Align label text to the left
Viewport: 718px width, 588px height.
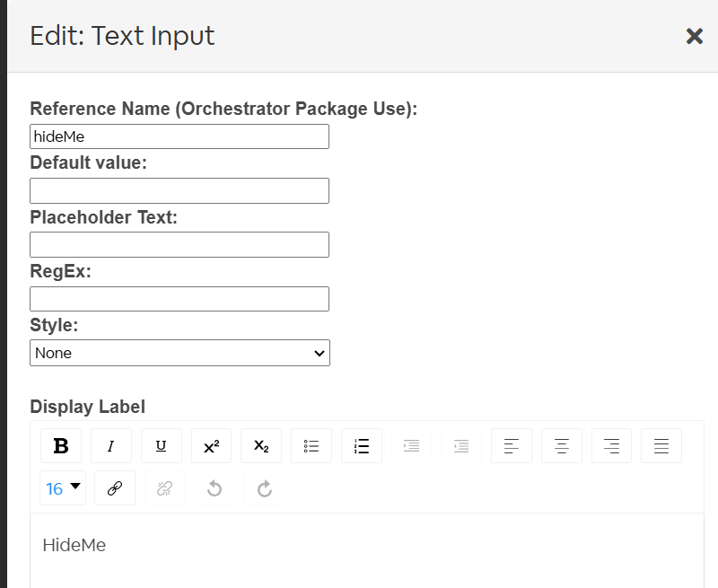[512, 446]
